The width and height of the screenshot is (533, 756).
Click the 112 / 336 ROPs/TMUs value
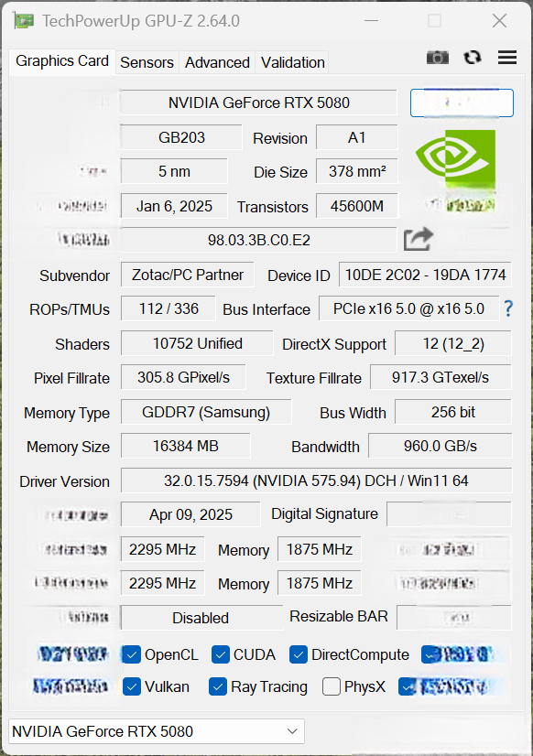[169, 308]
